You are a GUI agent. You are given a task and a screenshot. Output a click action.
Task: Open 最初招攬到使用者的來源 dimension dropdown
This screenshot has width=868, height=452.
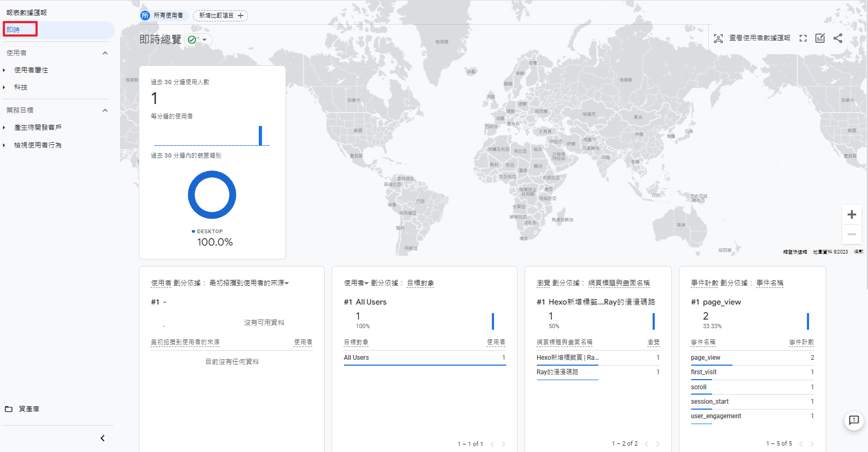click(249, 283)
